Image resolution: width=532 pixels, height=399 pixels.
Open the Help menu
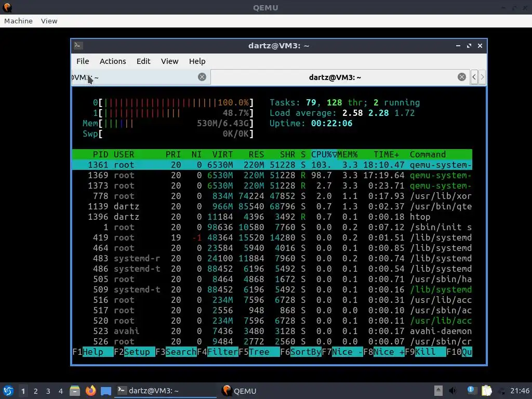pos(197,61)
